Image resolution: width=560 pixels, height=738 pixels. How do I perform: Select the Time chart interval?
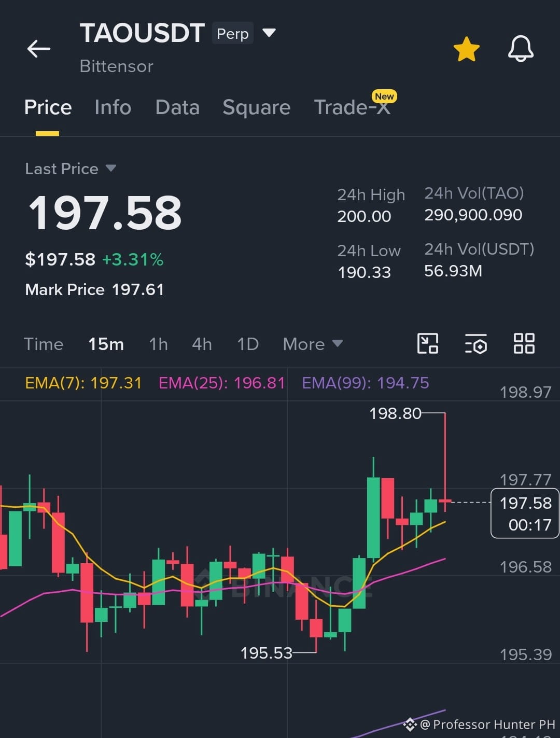(x=44, y=344)
